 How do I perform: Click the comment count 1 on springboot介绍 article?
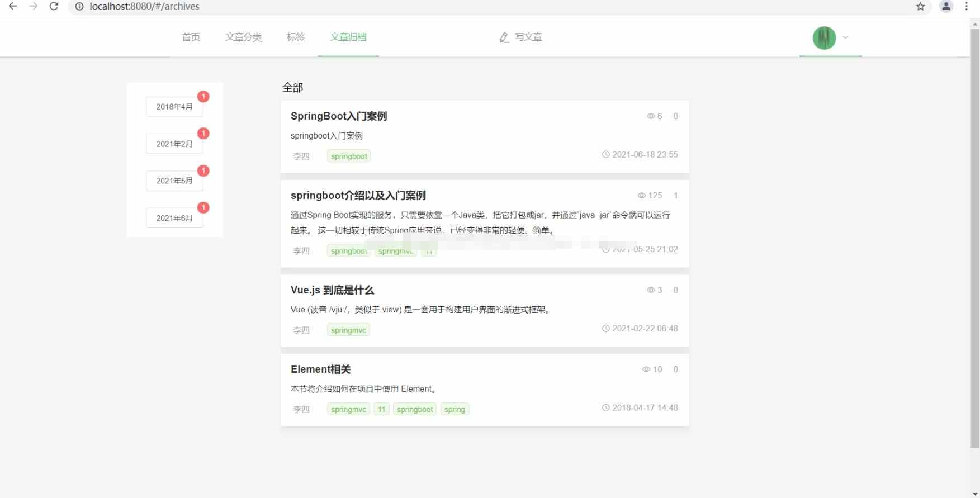675,196
